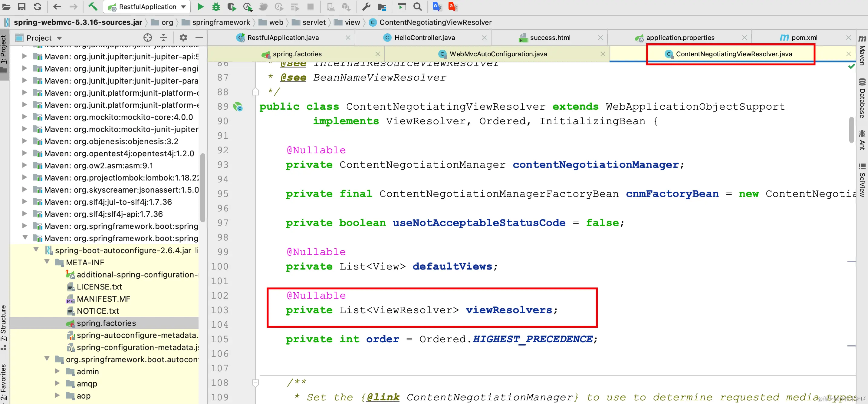868x404 pixels.
Task: Open the Database tool window
Action: (x=862, y=98)
